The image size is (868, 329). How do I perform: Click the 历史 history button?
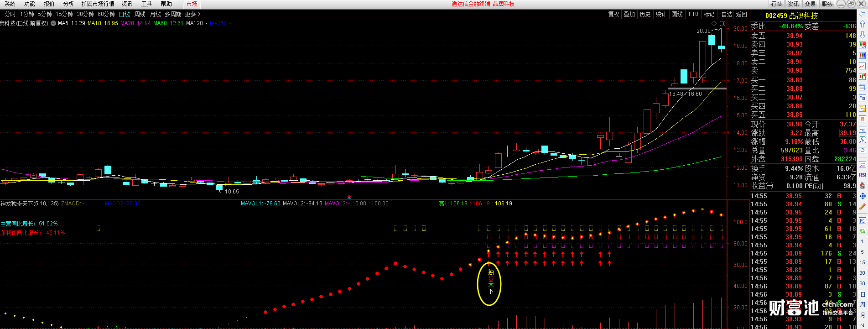645,14
